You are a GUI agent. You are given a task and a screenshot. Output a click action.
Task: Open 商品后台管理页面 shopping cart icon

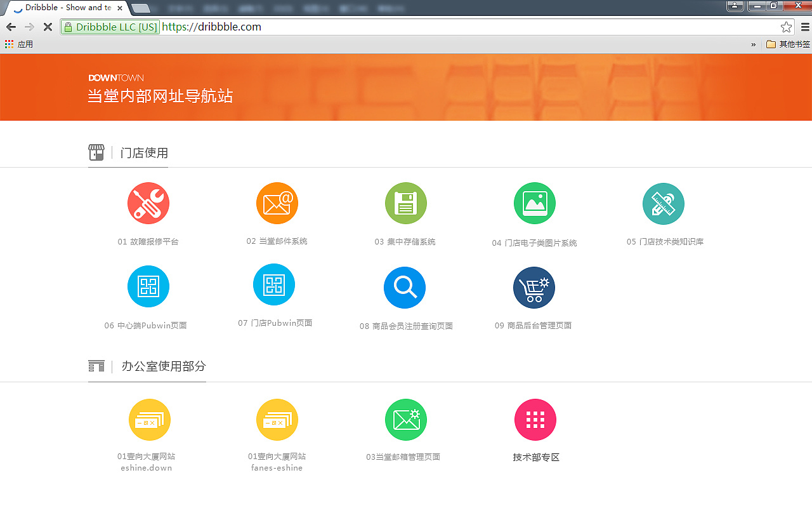(534, 288)
